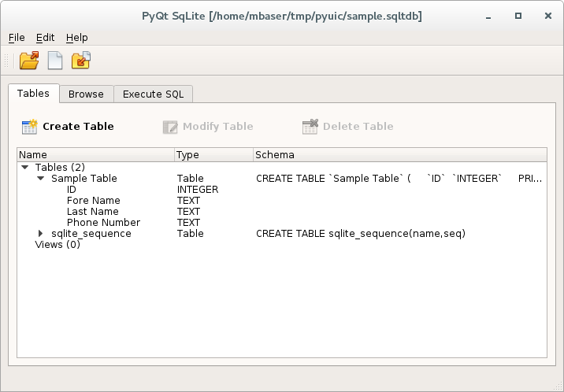The image size is (564, 392).
Task: Click the folder icon with document and arrow
Action: click(x=81, y=60)
